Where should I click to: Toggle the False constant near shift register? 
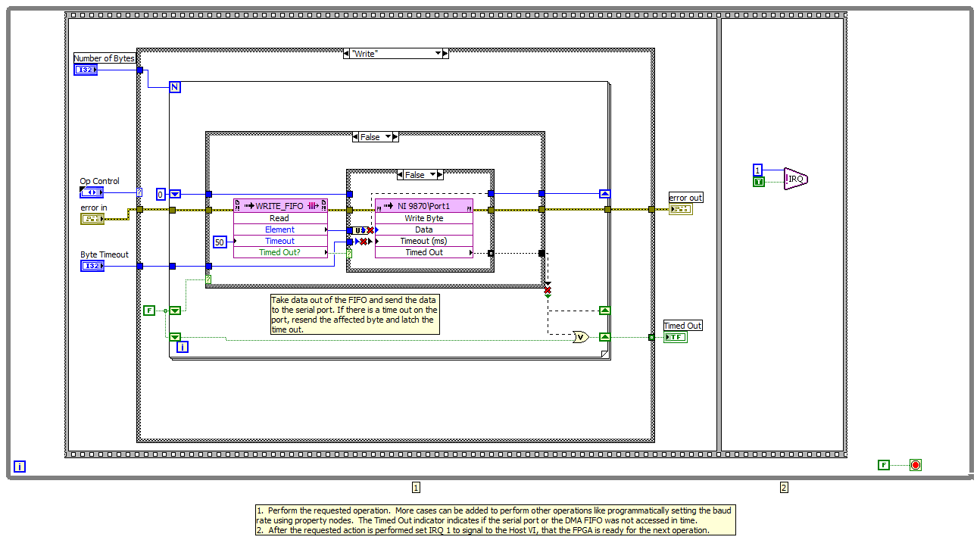tap(149, 311)
